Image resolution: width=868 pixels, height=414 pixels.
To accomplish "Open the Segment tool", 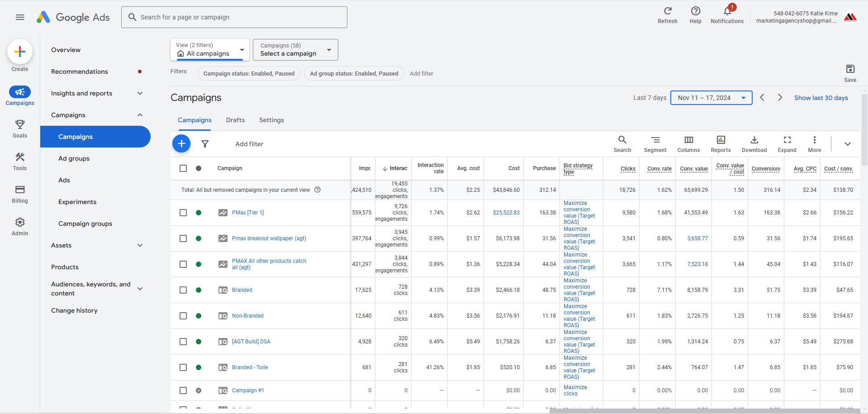I will (655, 140).
